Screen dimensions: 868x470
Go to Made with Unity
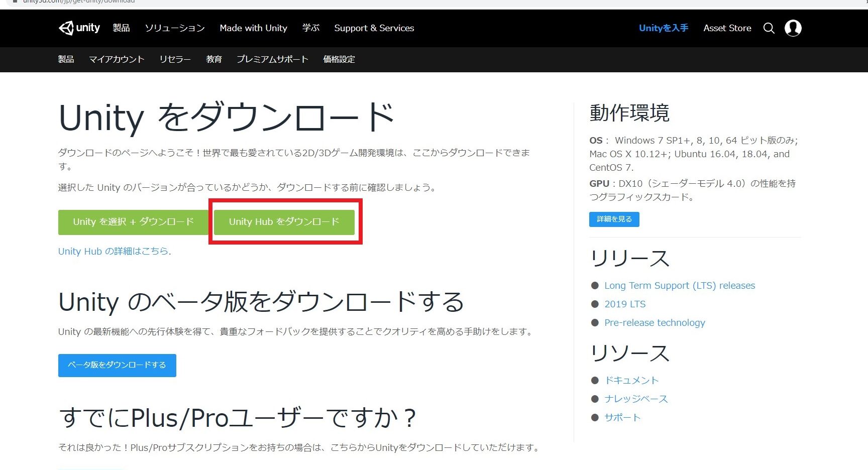click(254, 28)
